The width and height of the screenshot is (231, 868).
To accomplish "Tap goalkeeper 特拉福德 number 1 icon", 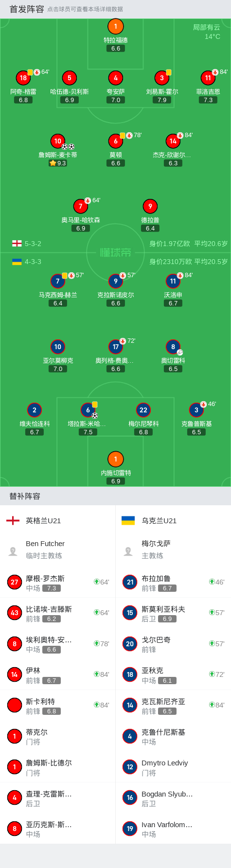I will pos(115,27).
